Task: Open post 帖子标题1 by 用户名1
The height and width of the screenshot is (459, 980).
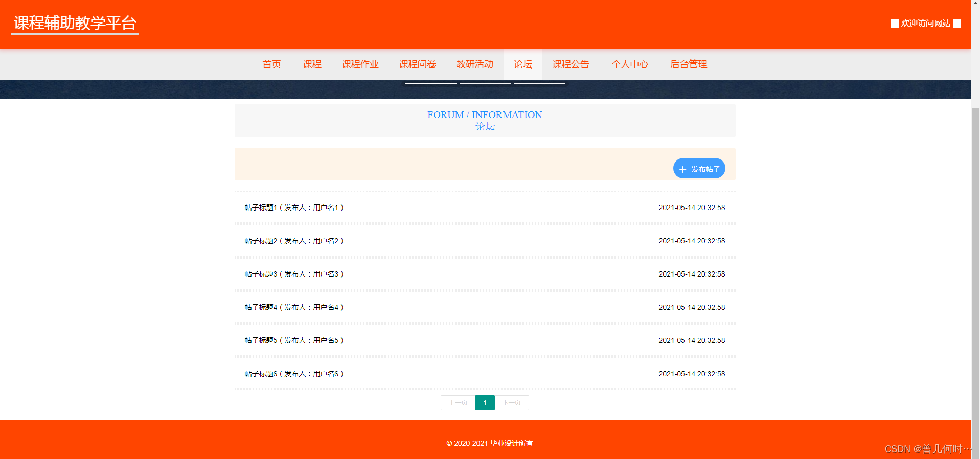Action: pyautogui.click(x=294, y=208)
